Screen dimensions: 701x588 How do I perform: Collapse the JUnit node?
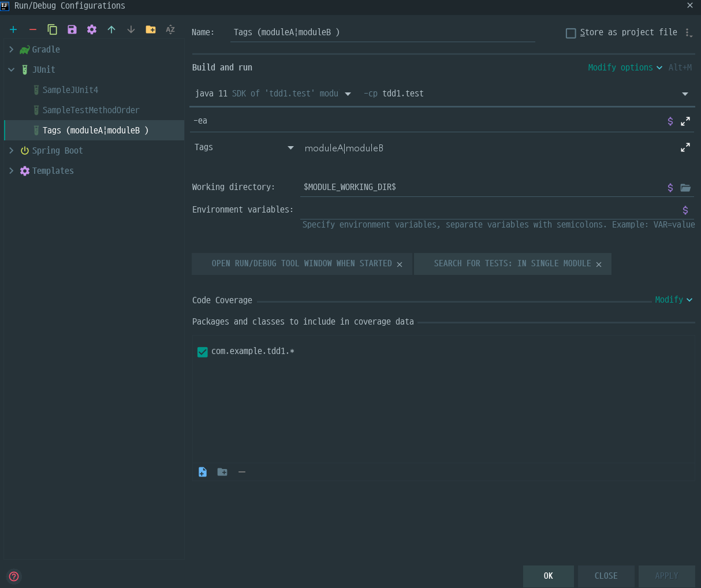12,70
